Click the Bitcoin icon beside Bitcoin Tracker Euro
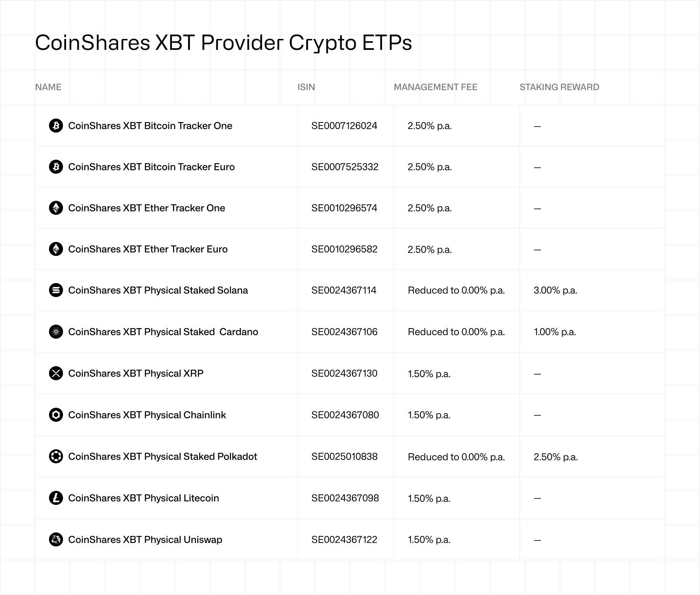 click(x=56, y=167)
